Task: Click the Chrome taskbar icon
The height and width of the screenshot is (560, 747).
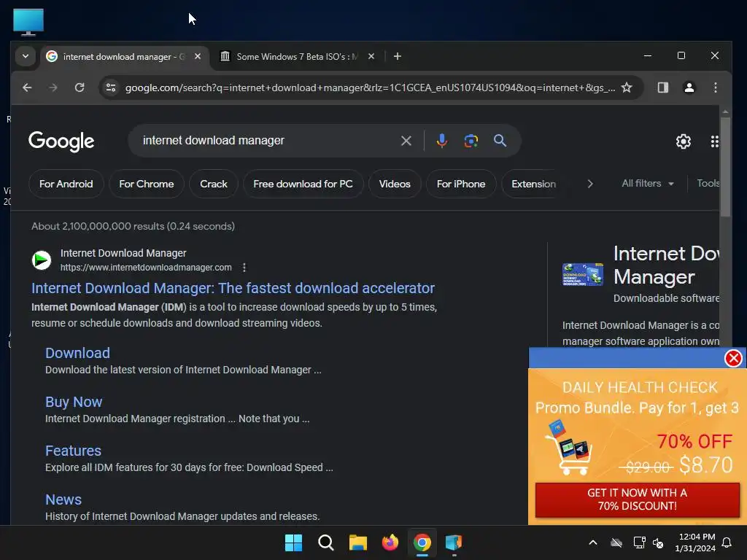Action: 422,542
